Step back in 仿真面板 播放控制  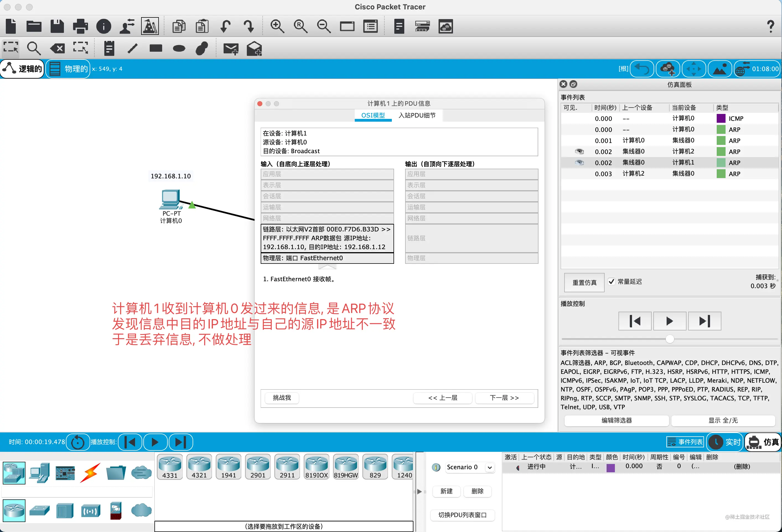[635, 321]
